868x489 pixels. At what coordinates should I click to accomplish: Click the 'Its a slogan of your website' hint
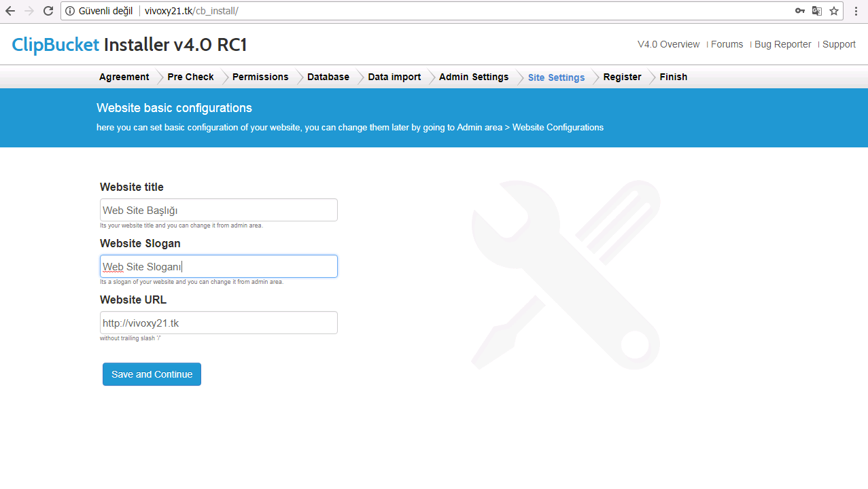pos(191,282)
